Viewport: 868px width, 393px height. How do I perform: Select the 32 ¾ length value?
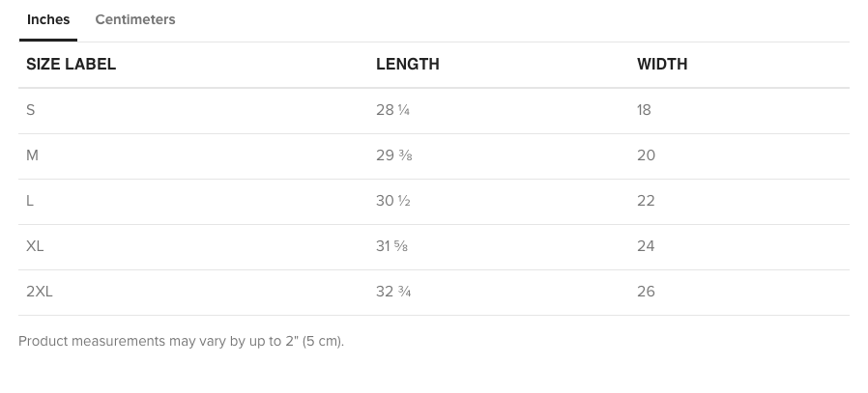coord(393,292)
